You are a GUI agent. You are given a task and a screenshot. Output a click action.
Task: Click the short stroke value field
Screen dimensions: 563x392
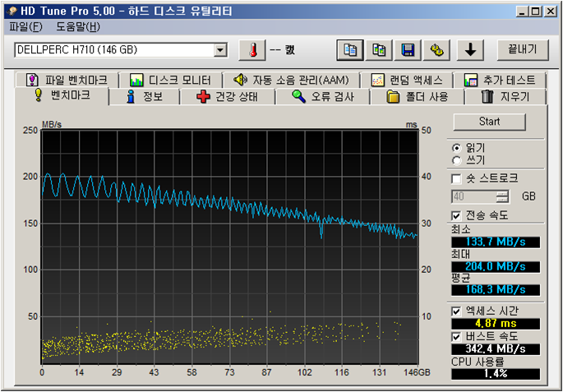pos(474,196)
